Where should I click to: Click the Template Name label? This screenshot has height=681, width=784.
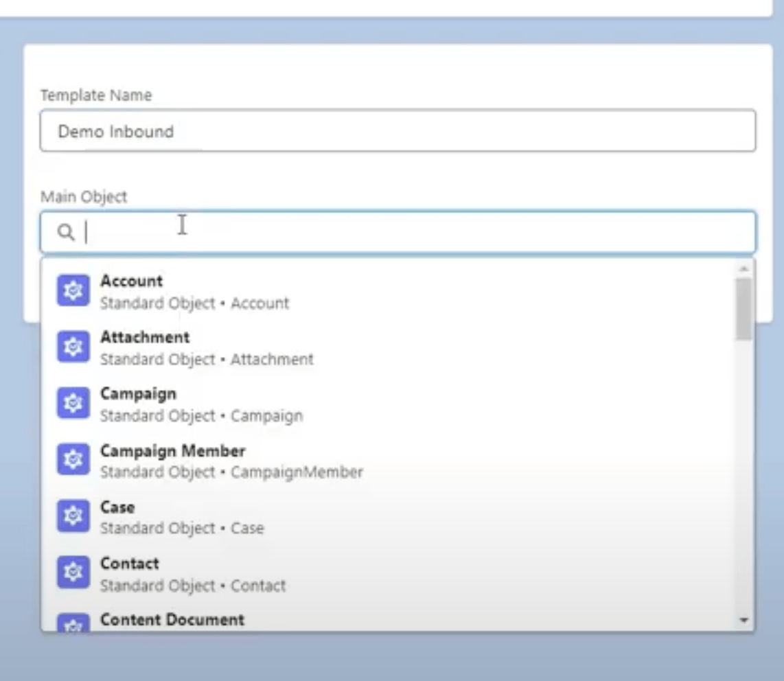pyautogui.click(x=96, y=95)
